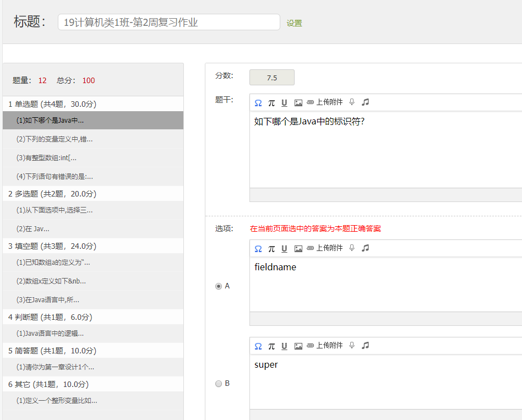
Task: Open formula (π) tool in question stem toolbar
Action: click(x=271, y=103)
